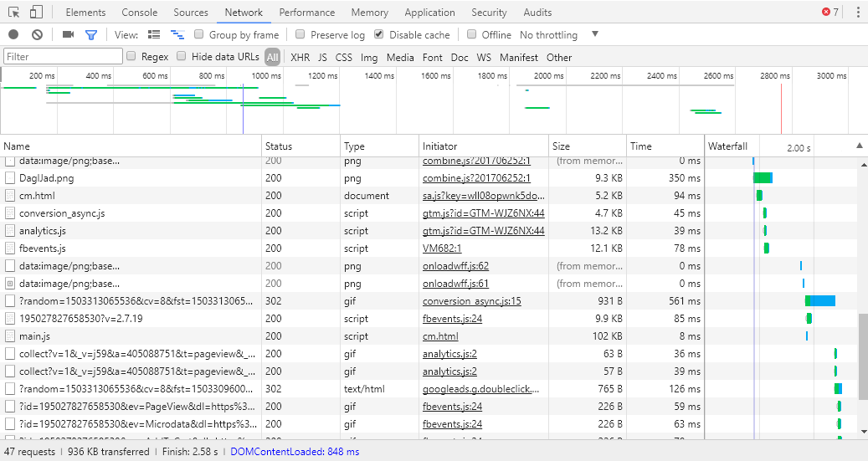Toggle the device toolbar icon
Image resolution: width=868 pixels, height=461 pixels.
(x=36, y=13)
